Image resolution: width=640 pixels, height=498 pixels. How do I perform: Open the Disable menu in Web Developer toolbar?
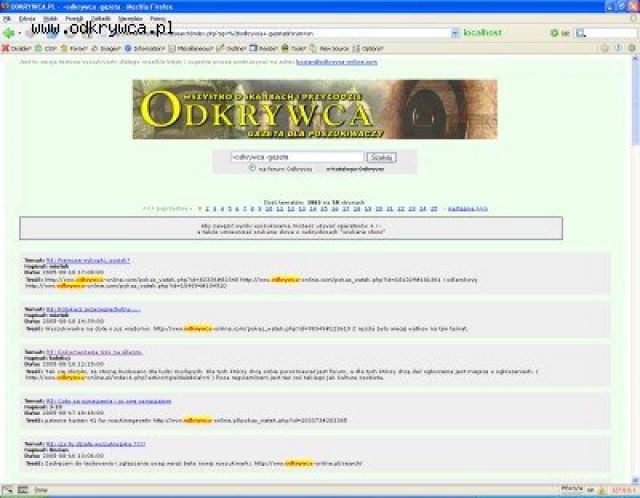click(16, 48)
